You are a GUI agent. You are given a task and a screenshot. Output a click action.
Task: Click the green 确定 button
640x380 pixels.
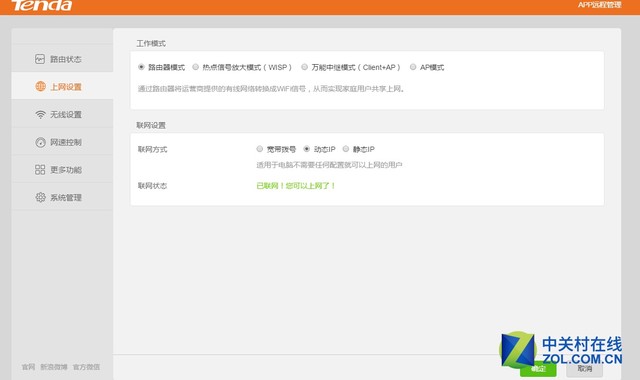click(x=538, y=369)
